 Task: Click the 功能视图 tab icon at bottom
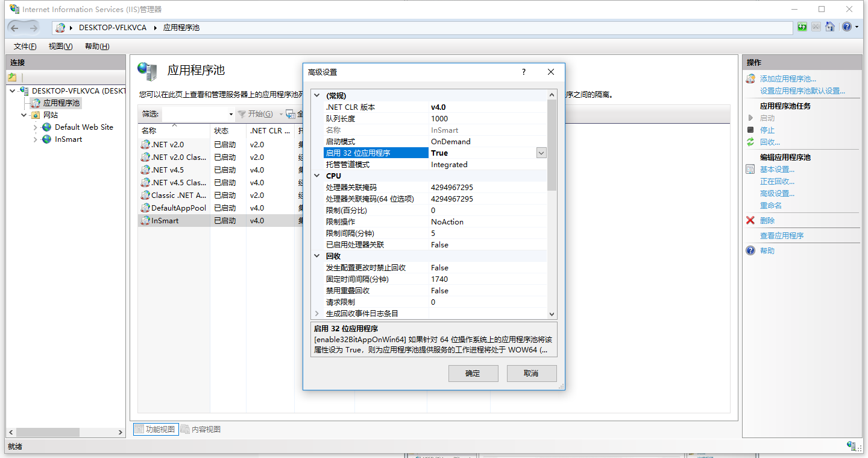point(139,429)
